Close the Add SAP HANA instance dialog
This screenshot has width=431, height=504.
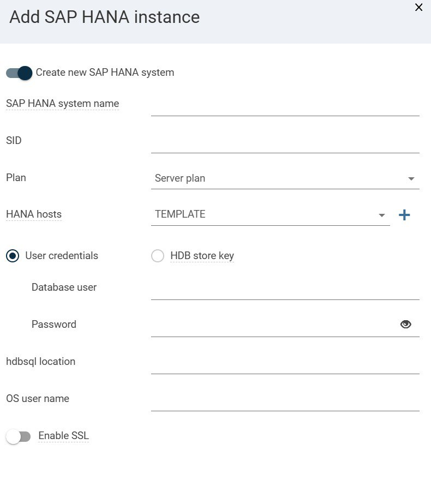pyautogui.click(x=418, y=8)
